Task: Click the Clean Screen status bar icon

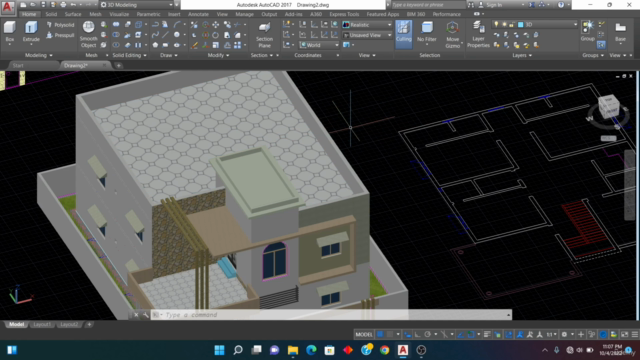Action: coord(624,334)
